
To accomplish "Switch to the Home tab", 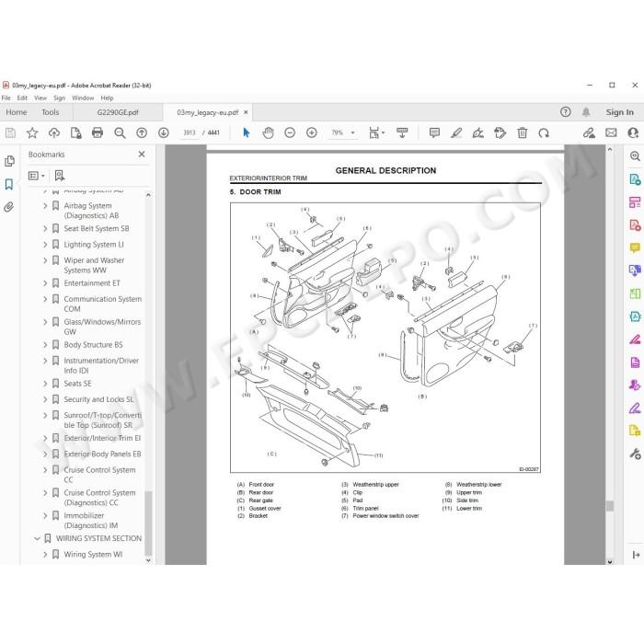I will [16, 112].
